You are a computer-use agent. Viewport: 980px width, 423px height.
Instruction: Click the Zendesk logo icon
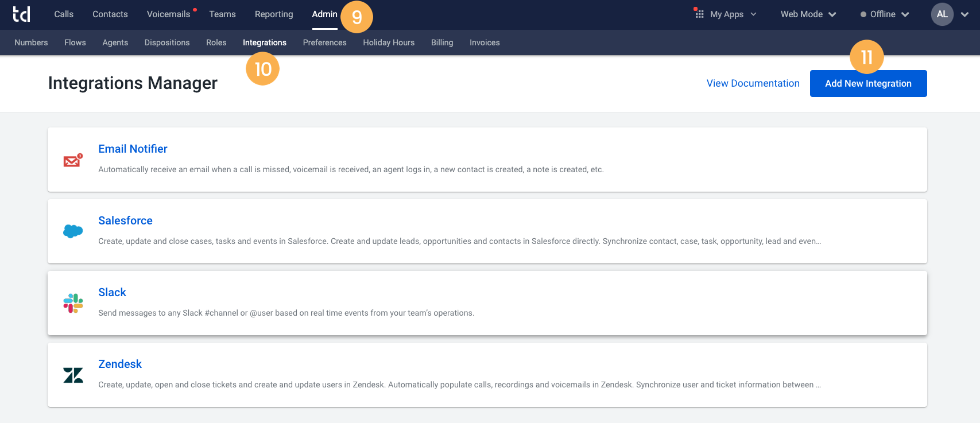(73, 375)
